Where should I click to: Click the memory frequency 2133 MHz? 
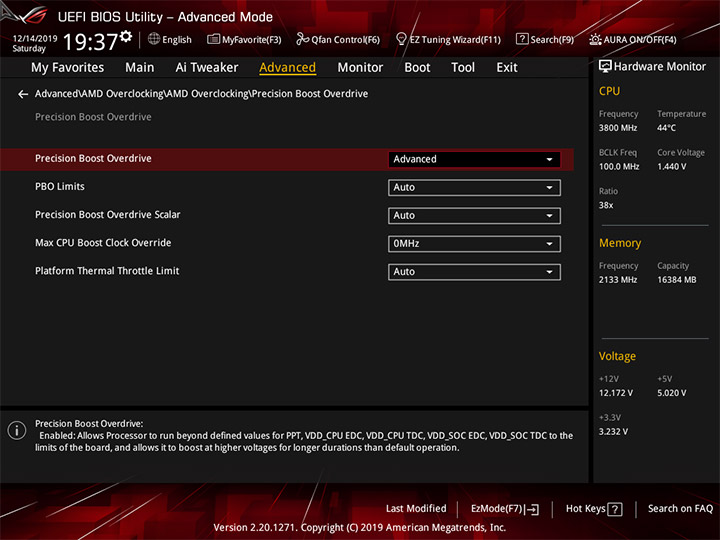coord(618,280)
